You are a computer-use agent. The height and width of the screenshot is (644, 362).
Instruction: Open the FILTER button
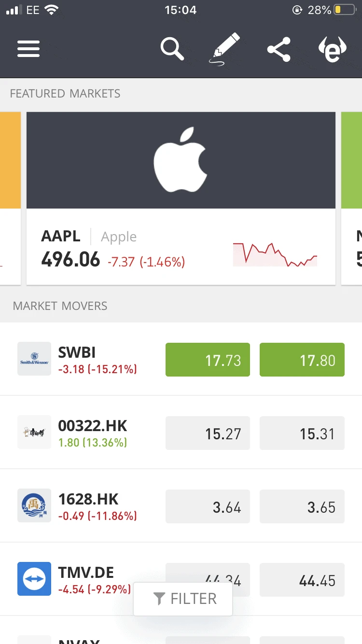[x=183, y=599]
